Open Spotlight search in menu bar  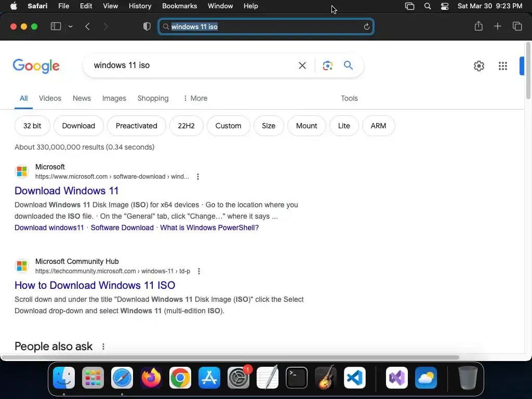pos(428,6)
